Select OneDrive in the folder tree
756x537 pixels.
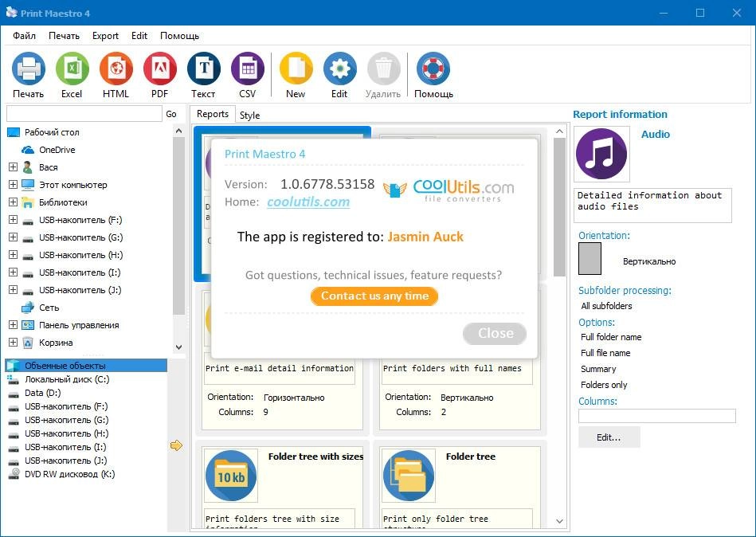click(57, 150)
